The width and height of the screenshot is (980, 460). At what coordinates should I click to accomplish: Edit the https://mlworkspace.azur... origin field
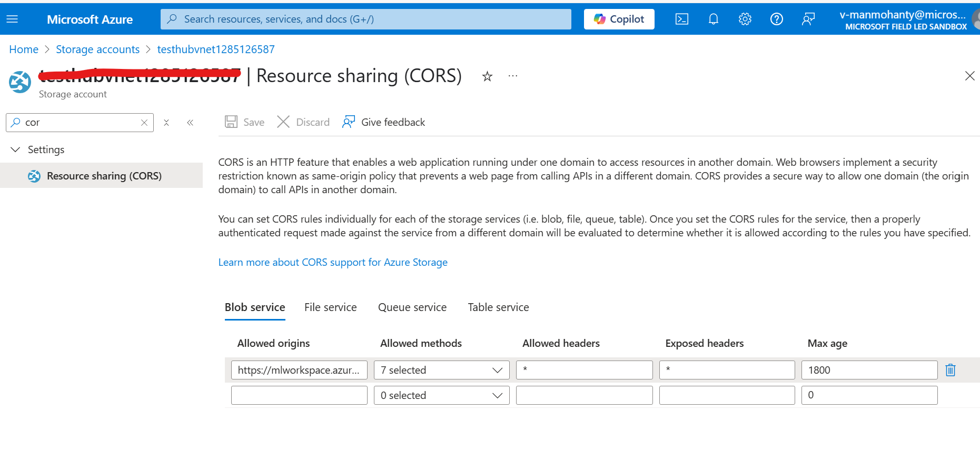pos(299,370)
